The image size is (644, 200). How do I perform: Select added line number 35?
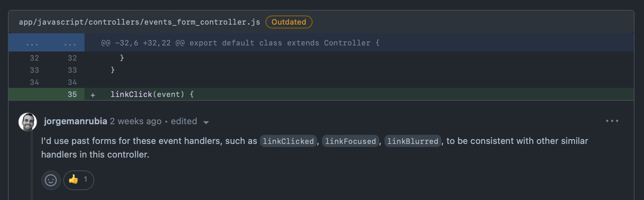click(x=72, y=94)
